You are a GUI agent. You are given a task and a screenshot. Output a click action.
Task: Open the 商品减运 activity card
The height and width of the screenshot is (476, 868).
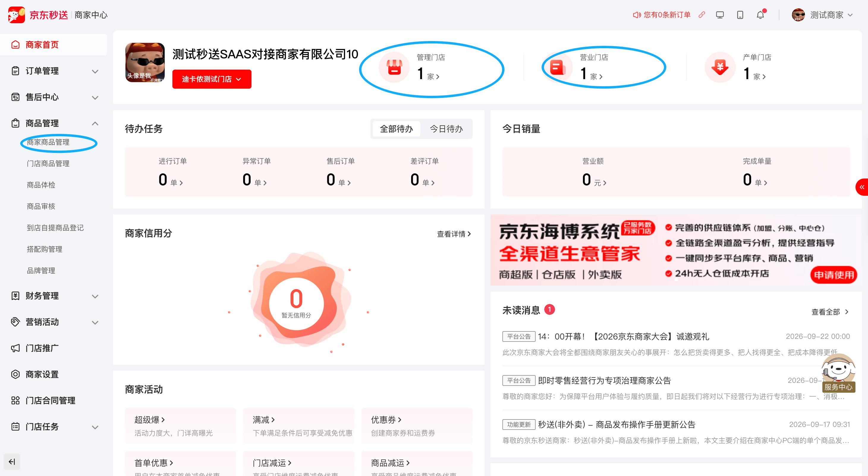coord(417,464)
